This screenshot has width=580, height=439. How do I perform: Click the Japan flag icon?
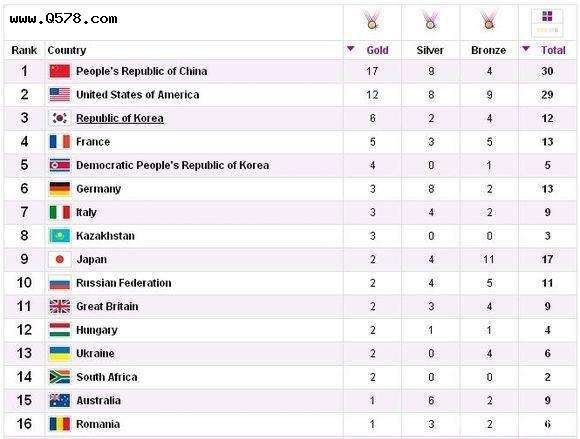coord(60,259)
